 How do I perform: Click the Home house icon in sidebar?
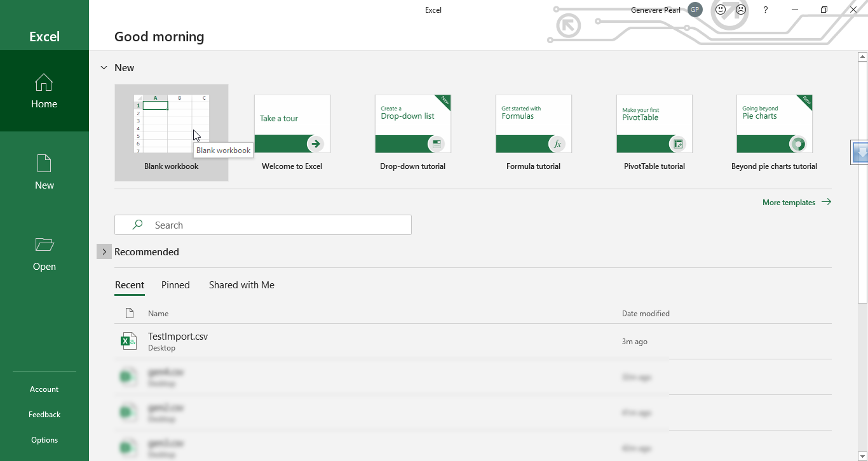pyautogui.click(x=44, y=83)
